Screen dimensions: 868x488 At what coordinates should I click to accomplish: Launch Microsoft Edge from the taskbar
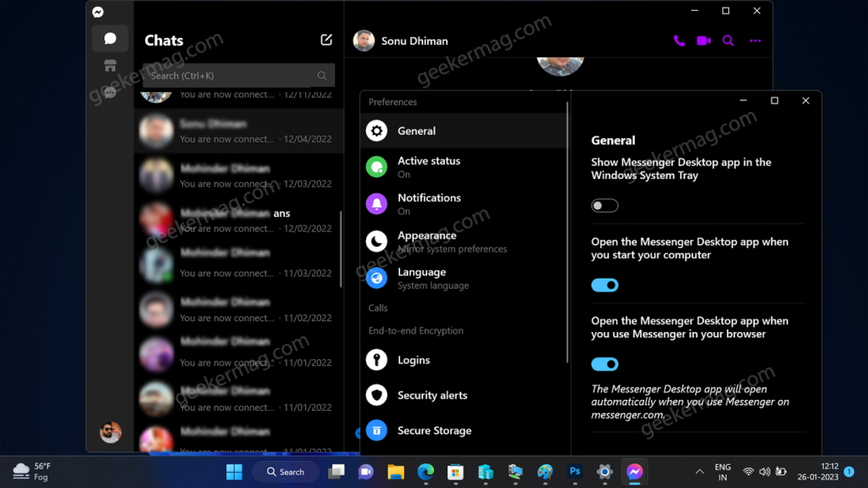426,472
